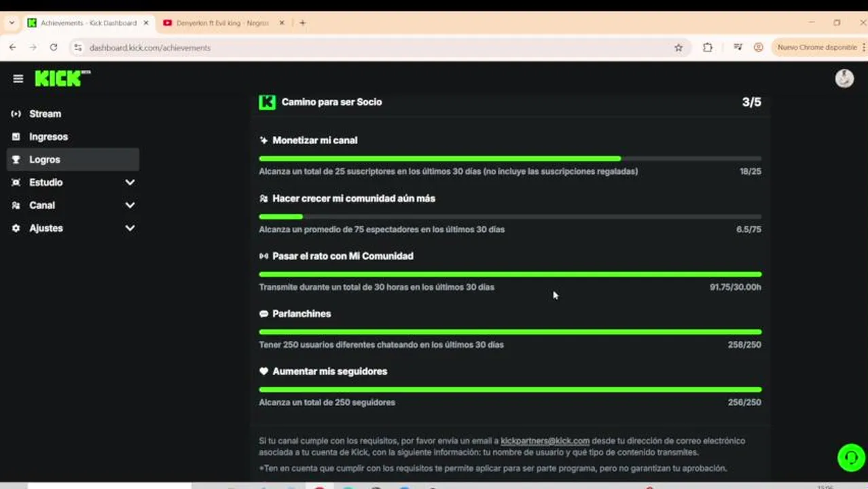Open the Chrome menu three-dots
Viewport: 868px width, 489px height.
pyautogui.click(x=863, y=48)
